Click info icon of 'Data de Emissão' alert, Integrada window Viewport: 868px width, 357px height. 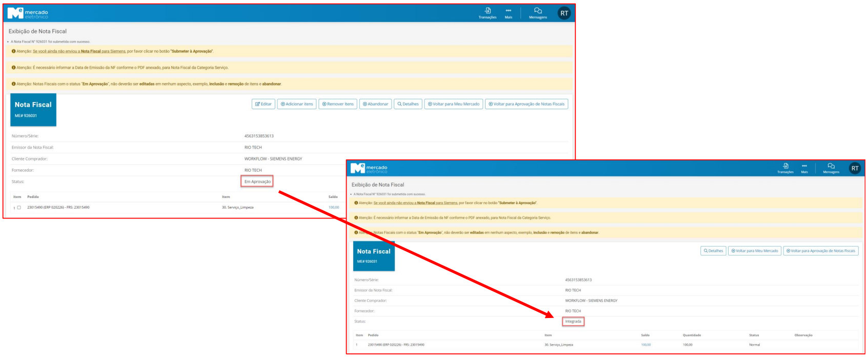[356, 218]
